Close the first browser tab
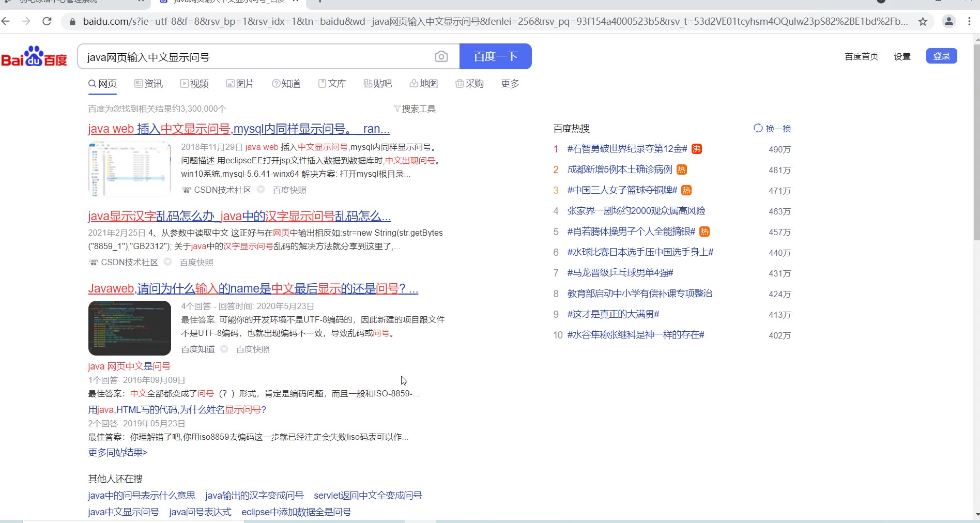Screen dimensions: 980x523 click(141, 2)
